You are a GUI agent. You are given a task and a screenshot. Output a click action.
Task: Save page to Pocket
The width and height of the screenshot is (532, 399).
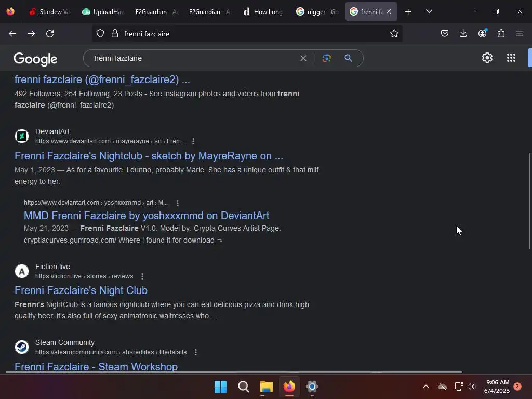point(445,34)
